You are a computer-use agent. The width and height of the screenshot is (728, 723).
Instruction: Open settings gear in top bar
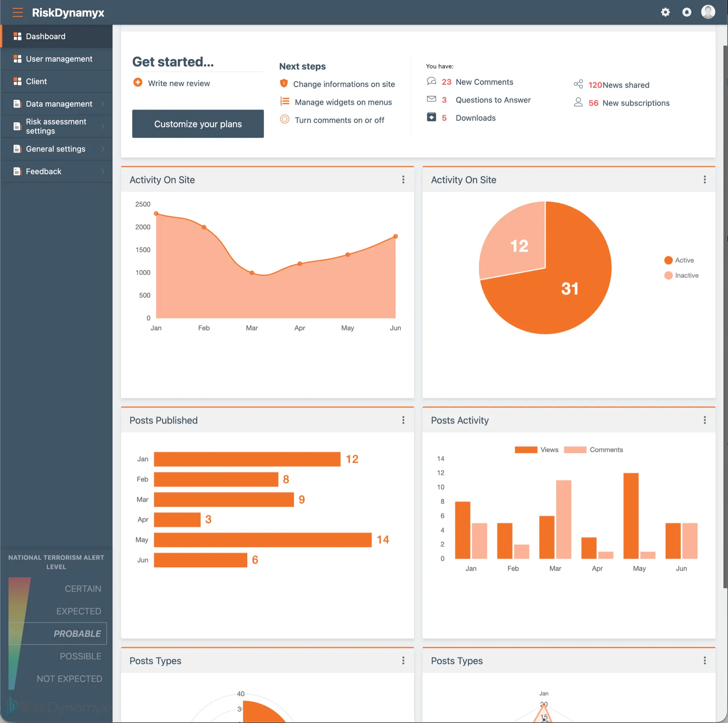665,12
